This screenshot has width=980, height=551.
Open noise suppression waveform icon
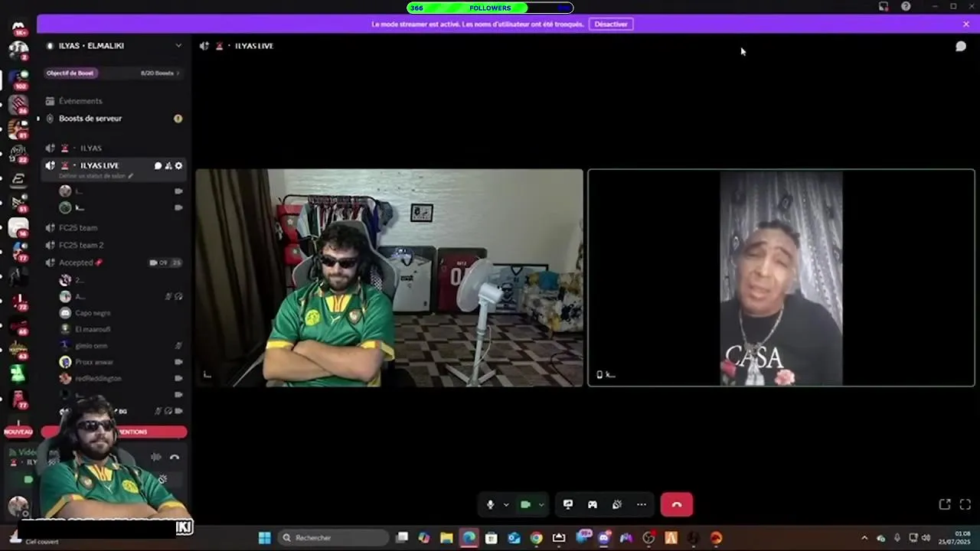point(155,457)
